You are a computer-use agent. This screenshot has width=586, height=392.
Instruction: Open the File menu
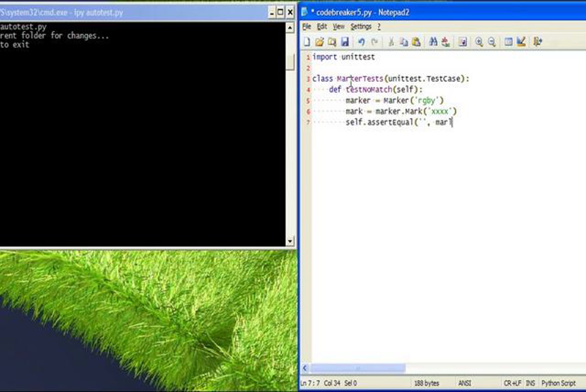307,27
